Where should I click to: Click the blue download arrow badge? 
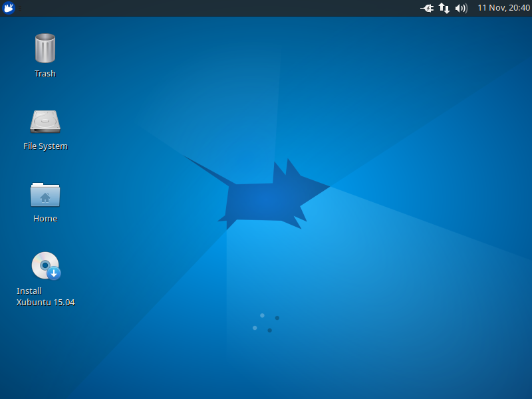click(x=55, y=273)
